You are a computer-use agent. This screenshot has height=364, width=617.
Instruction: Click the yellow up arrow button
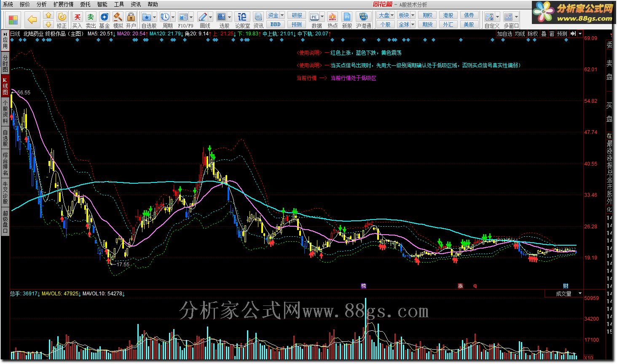48,16
